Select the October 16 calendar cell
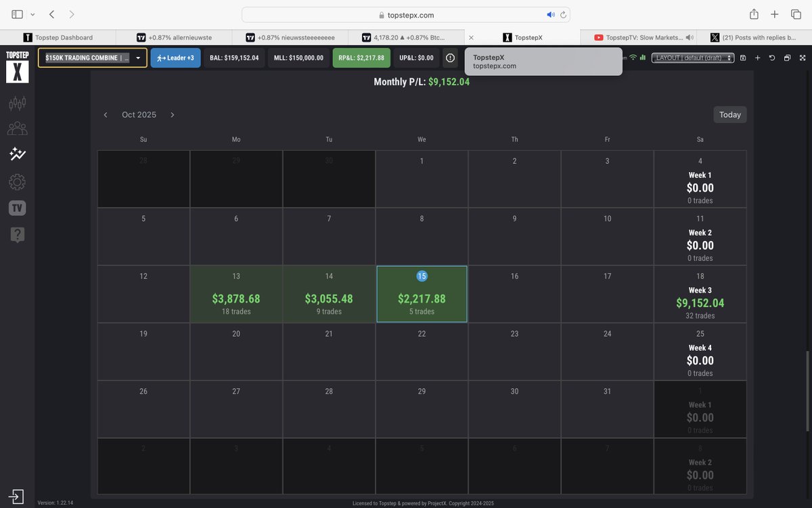Viewport: 812px width, 508px height. pyautogui.click(x=514, y=294)
